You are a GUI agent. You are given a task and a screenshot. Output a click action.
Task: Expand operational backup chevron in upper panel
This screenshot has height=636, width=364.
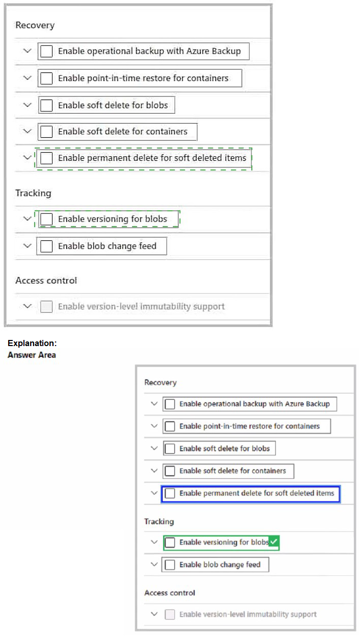(x=28, y=51)
